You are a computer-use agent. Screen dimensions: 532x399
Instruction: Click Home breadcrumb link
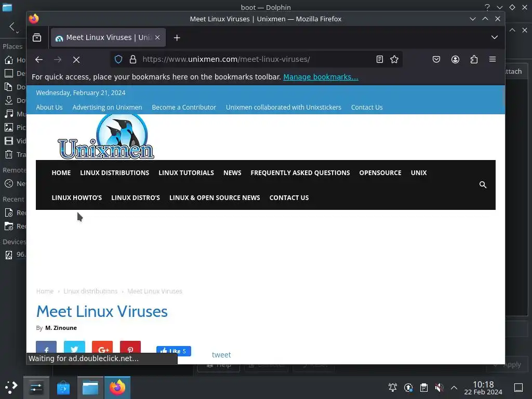click(x=45, y=291)
